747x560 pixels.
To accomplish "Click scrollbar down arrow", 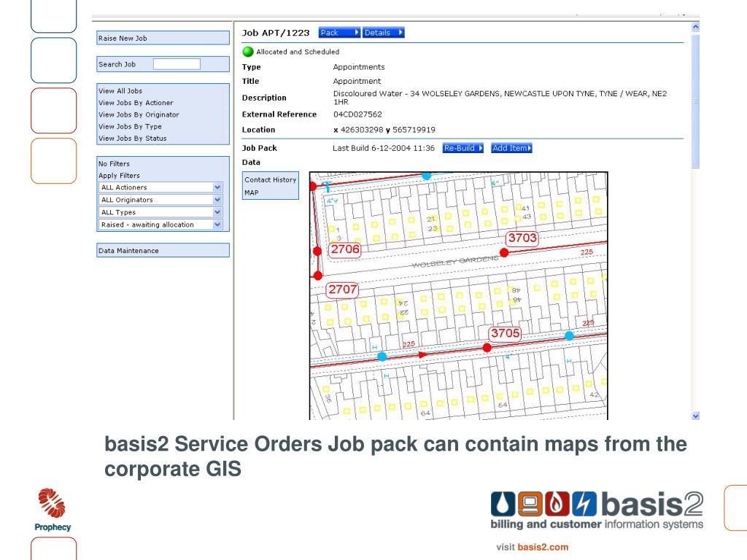I will coord(695,416).
